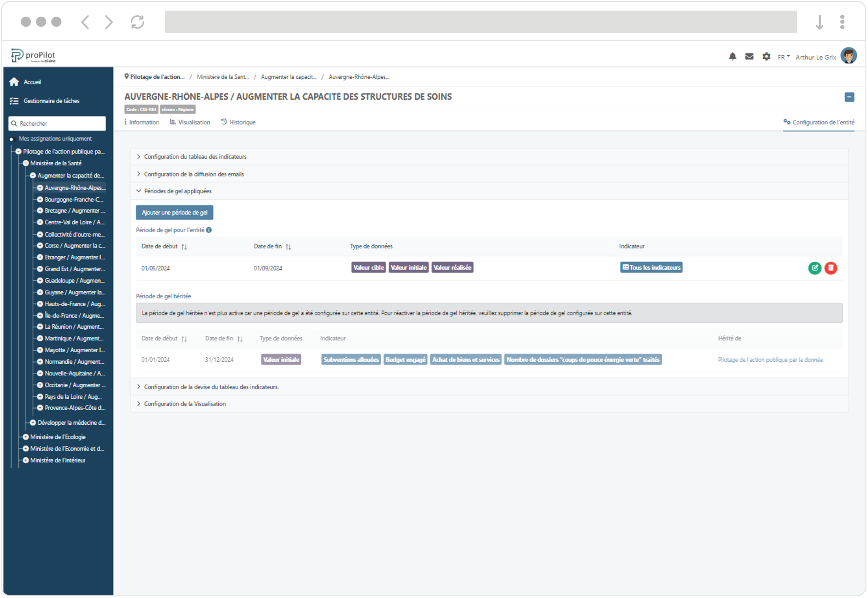This screenshot has height=598, width=868.
Task: Click the edit icon for freeze period
Action: [x=816, y=267]
